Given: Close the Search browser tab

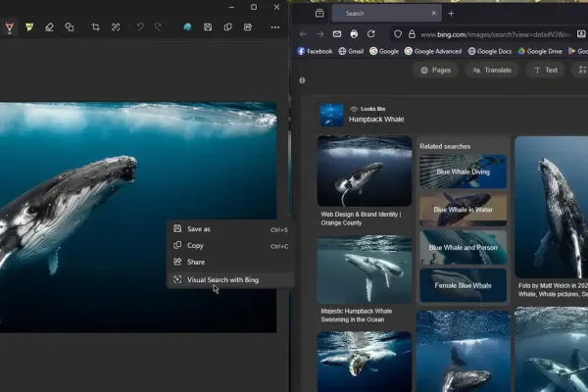Looking at the screenshot, I should pyautogui.click(x=433, y=13).
